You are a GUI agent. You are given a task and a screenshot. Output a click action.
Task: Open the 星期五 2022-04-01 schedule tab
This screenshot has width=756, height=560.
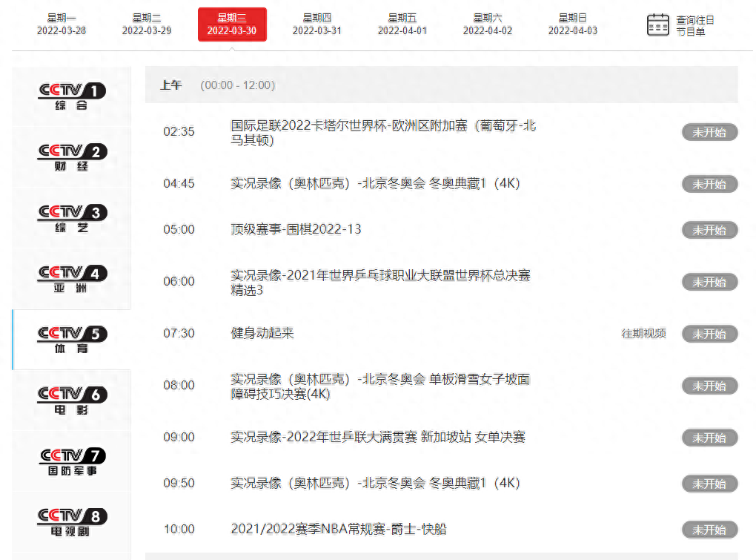tap(402, 23)
